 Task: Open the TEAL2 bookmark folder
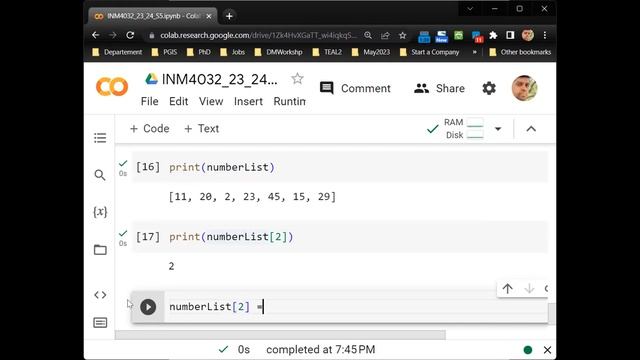(x=327, y=52)
